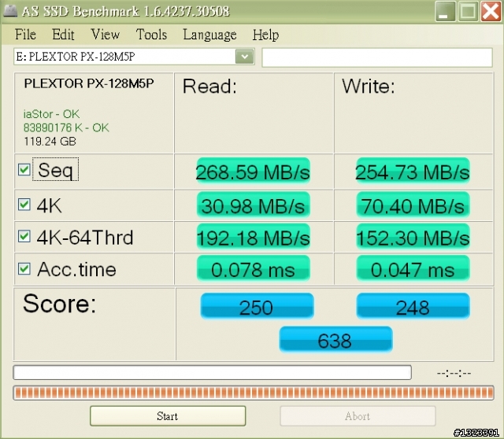Viewport: 504px width, 439px height.
Task: Click the PLEXTOR PX-128M5P model heading
Action: 89,83
